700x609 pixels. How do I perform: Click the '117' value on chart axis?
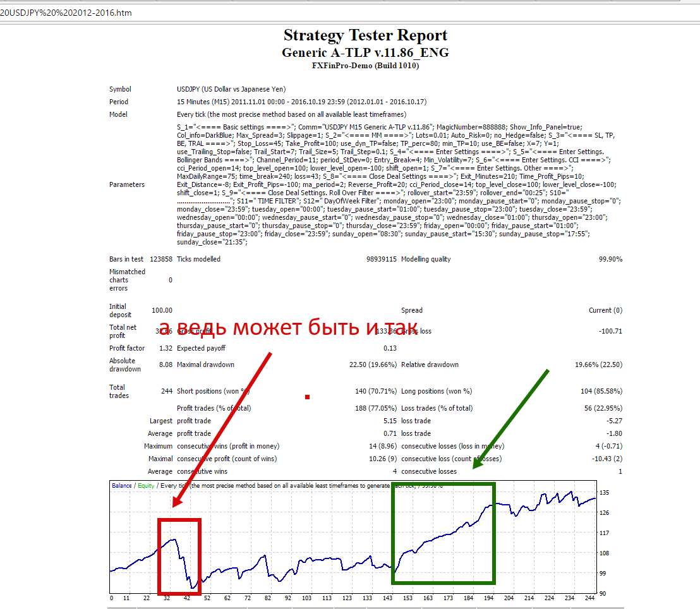point(604,533)
